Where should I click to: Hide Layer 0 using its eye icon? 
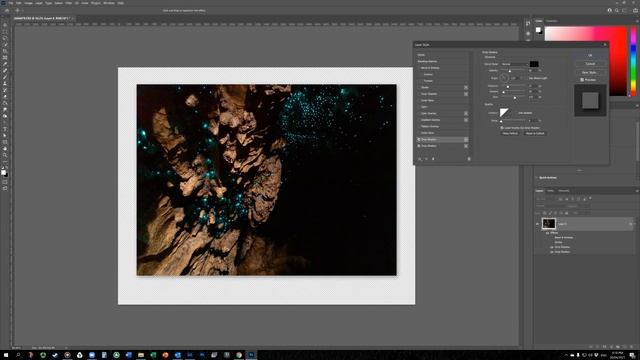[x=538, y=224]
